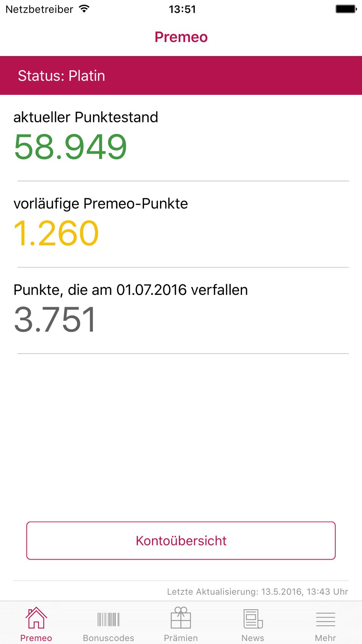Open the Bonuscodes barcode icon

pyautogui.click(x=108, y=619)
